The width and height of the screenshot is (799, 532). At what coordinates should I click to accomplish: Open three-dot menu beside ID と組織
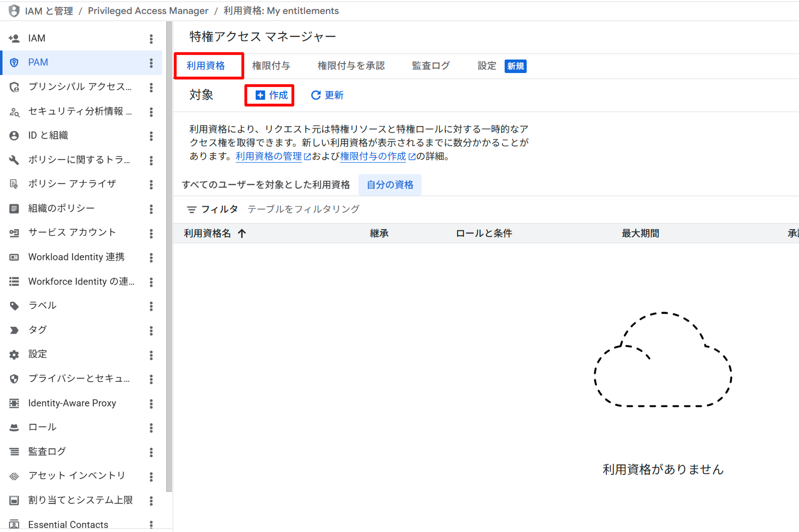[151, 136]
